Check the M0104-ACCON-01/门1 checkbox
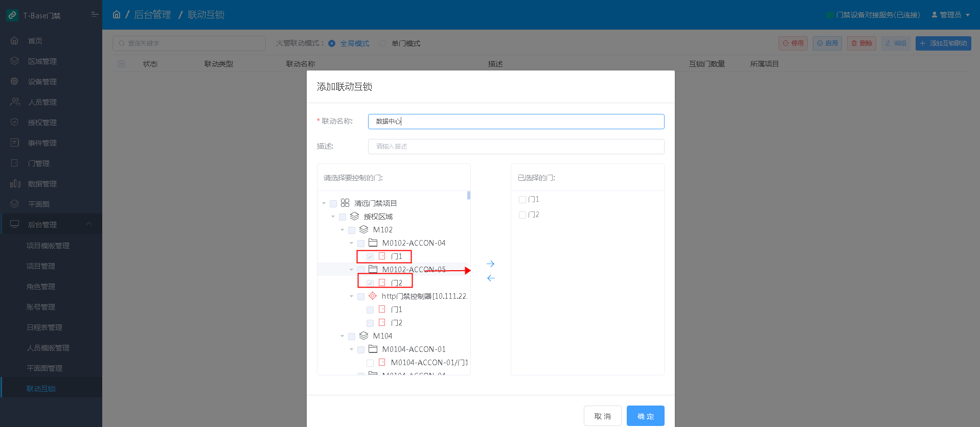The width and height of the screenshot is (980, 427). pos(370,363)
